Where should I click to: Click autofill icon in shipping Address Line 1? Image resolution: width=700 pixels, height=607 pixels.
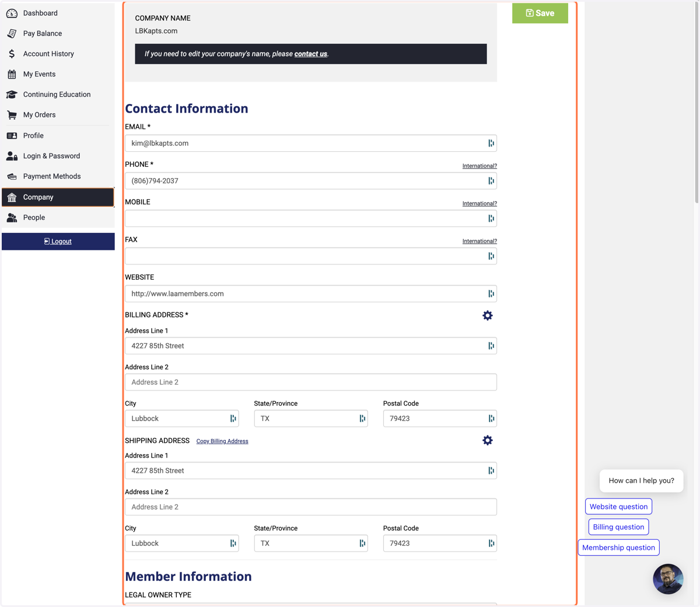(491, 471)
